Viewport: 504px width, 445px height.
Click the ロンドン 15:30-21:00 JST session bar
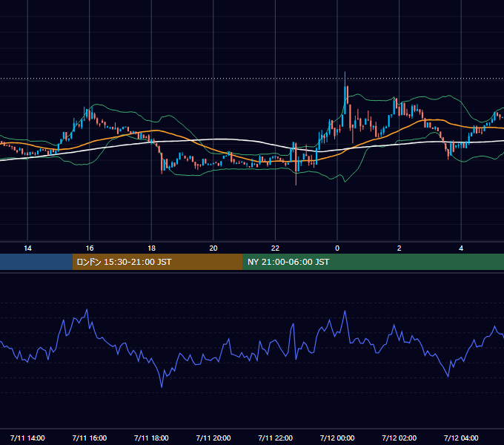157,262
